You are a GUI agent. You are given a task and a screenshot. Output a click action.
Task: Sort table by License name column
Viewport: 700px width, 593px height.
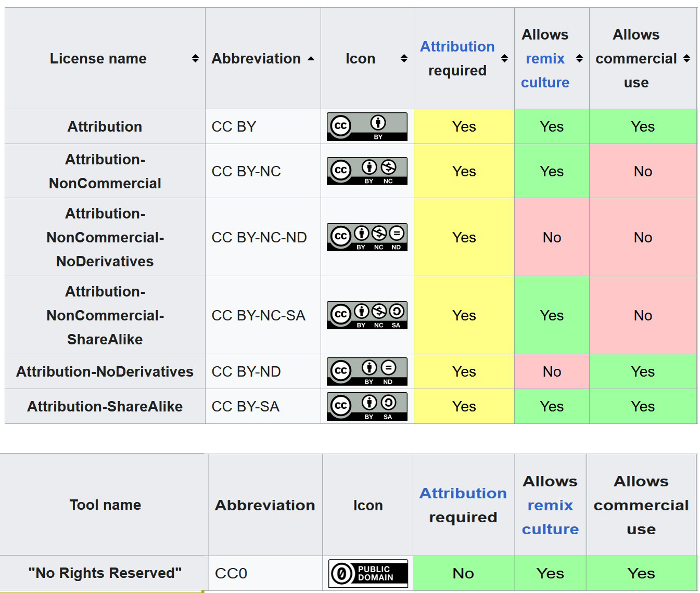195,58
